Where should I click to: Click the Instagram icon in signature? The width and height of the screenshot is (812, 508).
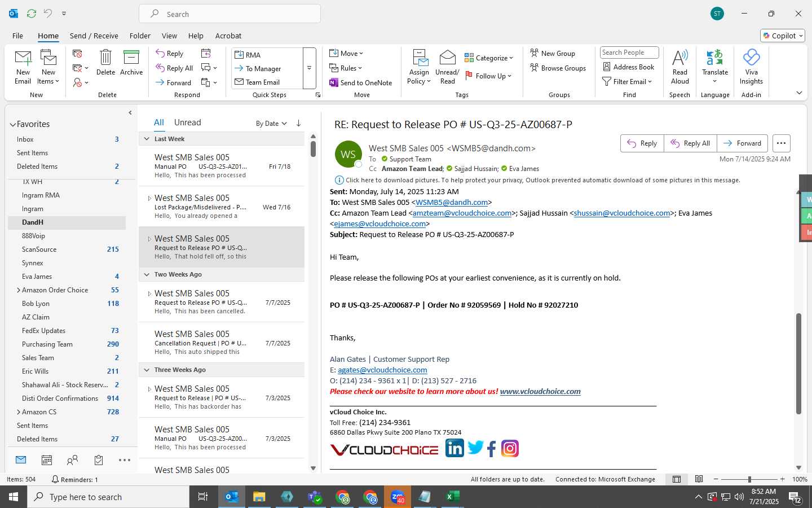(510, 449)
